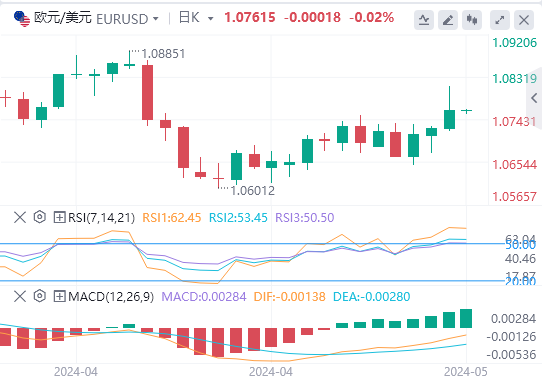The height and width of the screenshot is (385, 542).
Task: Click the RSI2:53.45 value
Action: point(238,218)
